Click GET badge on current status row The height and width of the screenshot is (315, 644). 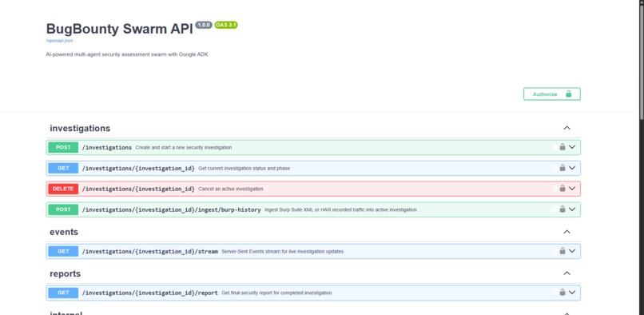click(x=63, y=168)
